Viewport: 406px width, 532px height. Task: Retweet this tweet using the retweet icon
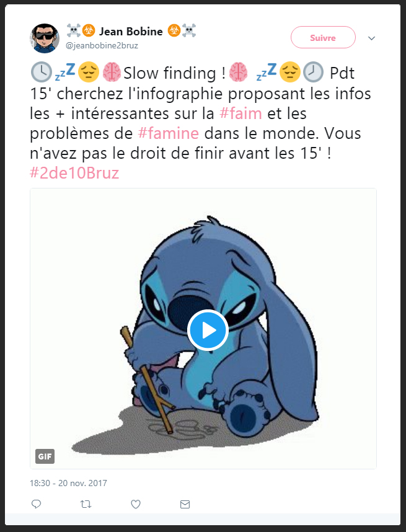pos(86,504)
